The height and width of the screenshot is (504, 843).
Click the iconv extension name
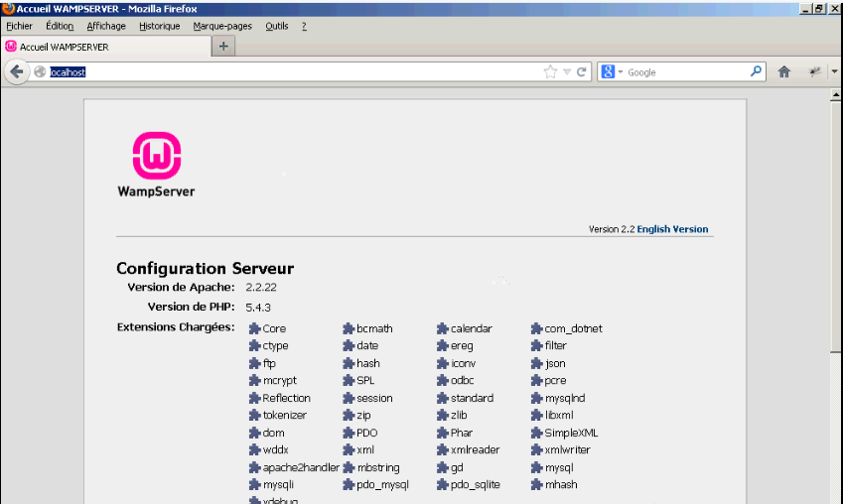tap(463, 363)
